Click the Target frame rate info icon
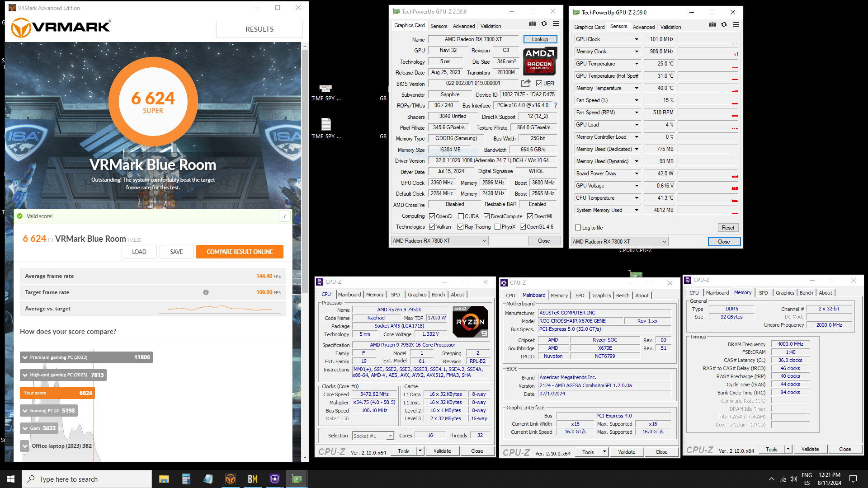 point(206,292)
